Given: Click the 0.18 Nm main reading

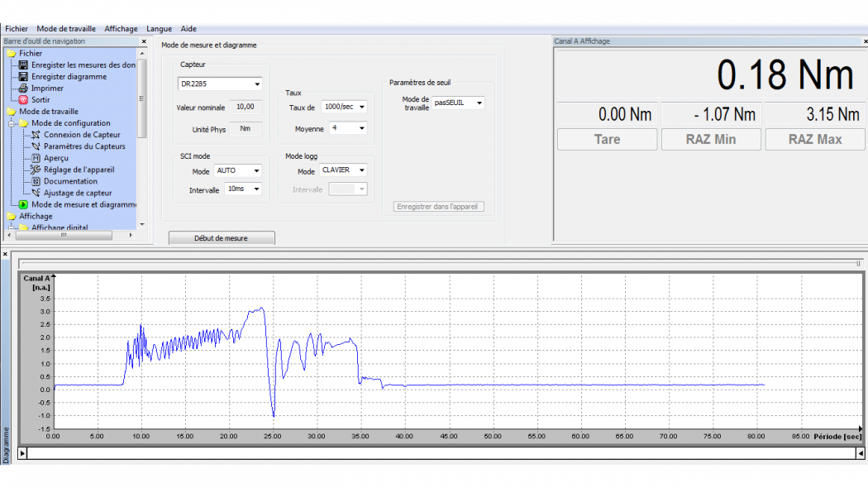Looking at the screenshot, I should (x=785, y=74).
